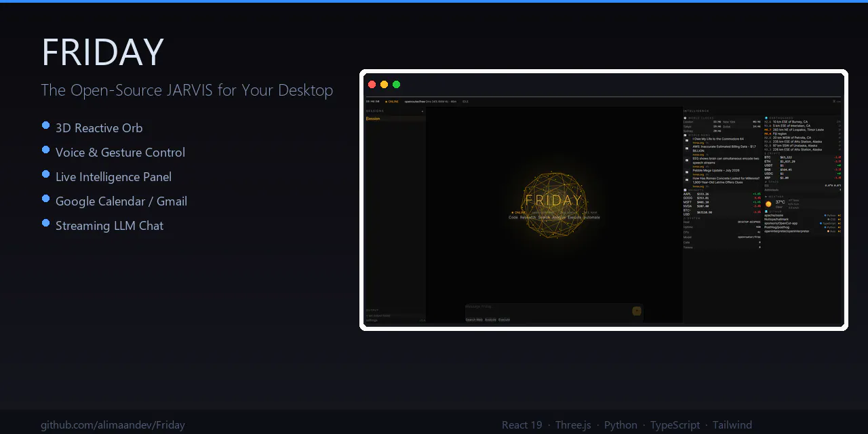Click the Host row in the System section
Screen dimensions: 868x434
tap(722, 222)
